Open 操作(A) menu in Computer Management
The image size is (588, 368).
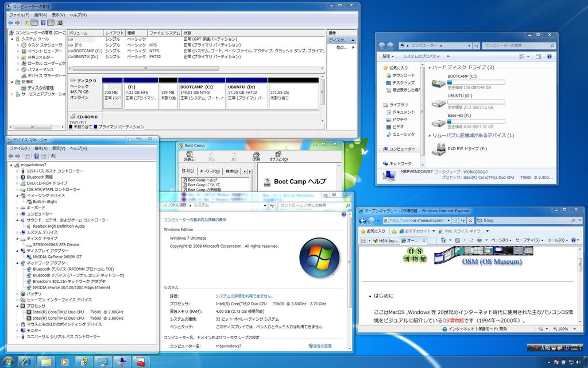(x=41, y=14)
